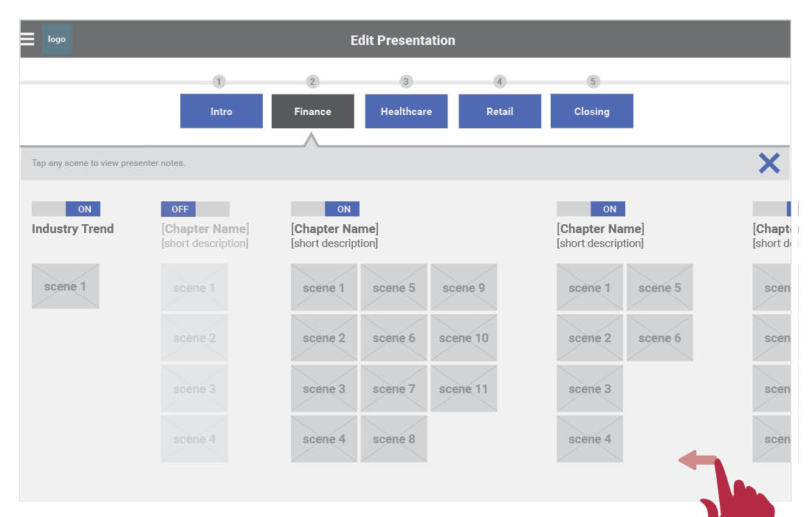The width and height of the screenshot is (812, 517).
Task: Collapse the Finance panel pointer arrow
Action: click(311, 139)
